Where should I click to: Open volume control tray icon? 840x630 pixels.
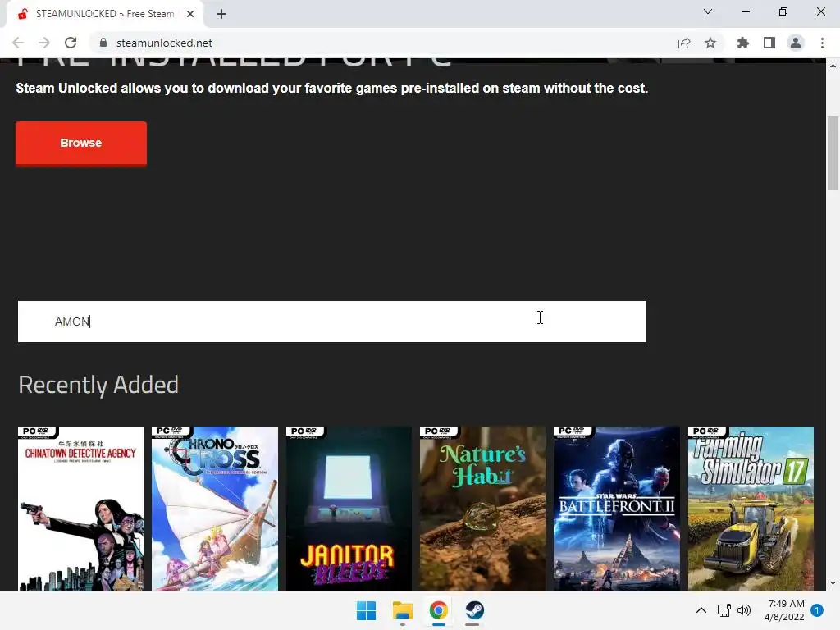[x=744, y=610]
